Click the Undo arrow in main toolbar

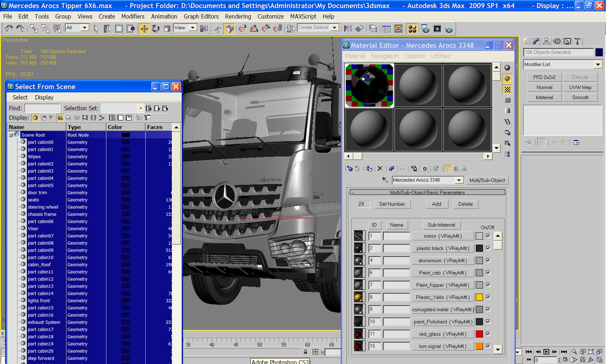pyautogui.click(x=9, y=29)
